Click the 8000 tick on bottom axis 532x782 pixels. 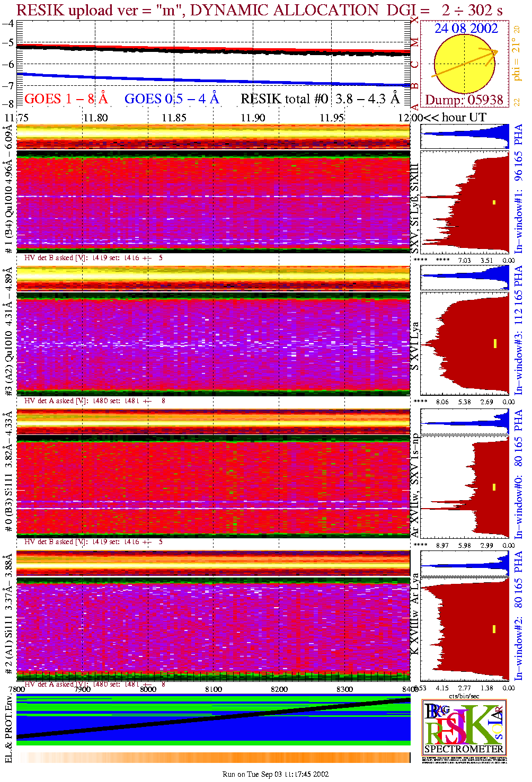point(148,689)
